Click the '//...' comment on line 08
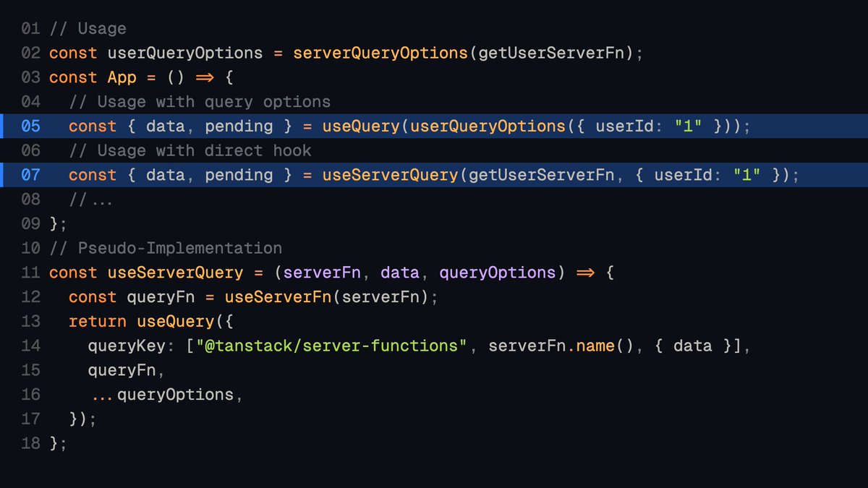Screen dimensions: 868x488 pyautogui.click(x=90, y=200)
